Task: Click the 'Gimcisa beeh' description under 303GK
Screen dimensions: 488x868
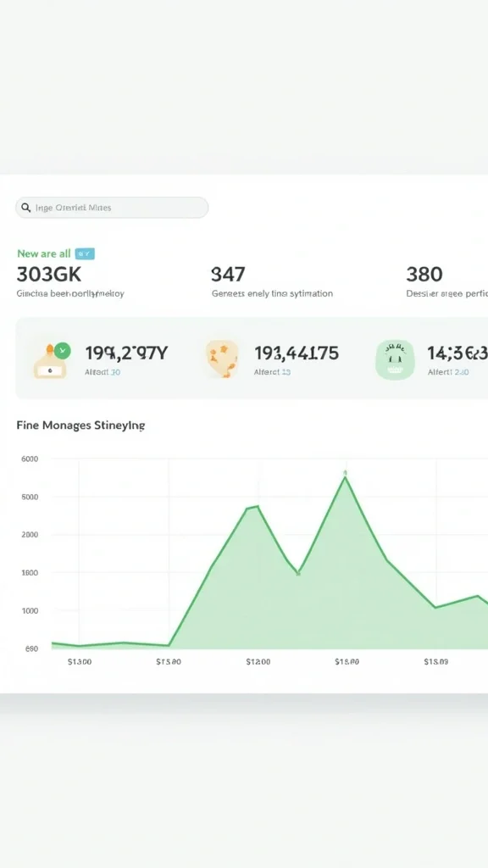Action: click(70, 293)
